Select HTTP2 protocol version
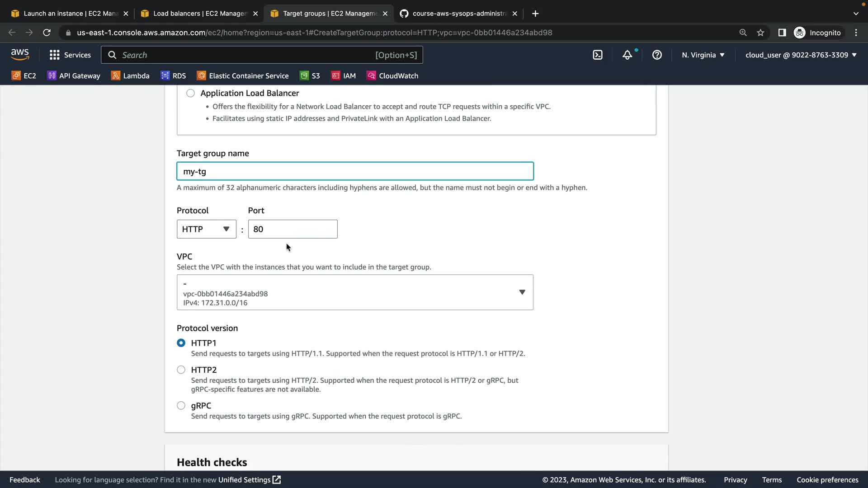The height and width of the screenshot is (488, 868). [x=181, y=370]
